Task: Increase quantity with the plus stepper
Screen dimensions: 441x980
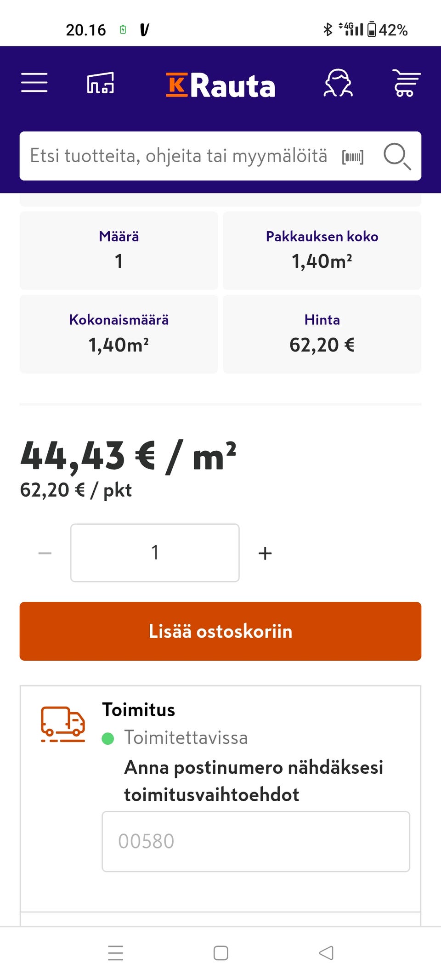Action: pyautogui.click(x=265, y=552)
